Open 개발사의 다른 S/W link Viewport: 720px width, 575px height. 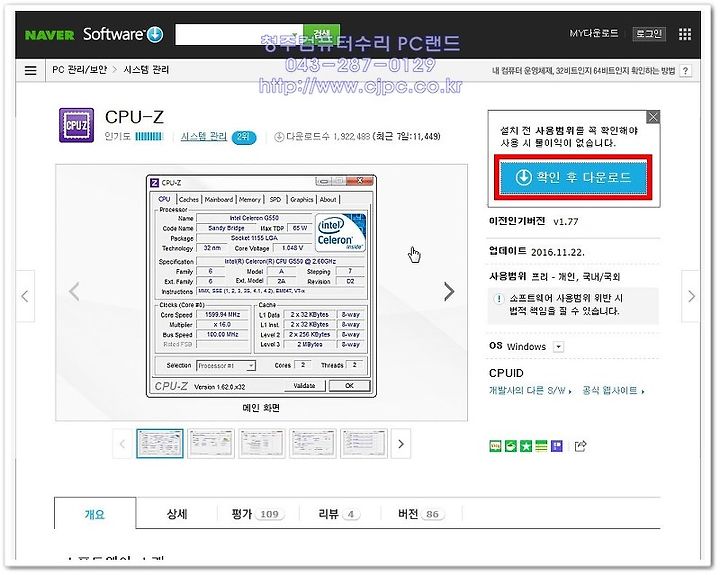[x=530, y=391]
